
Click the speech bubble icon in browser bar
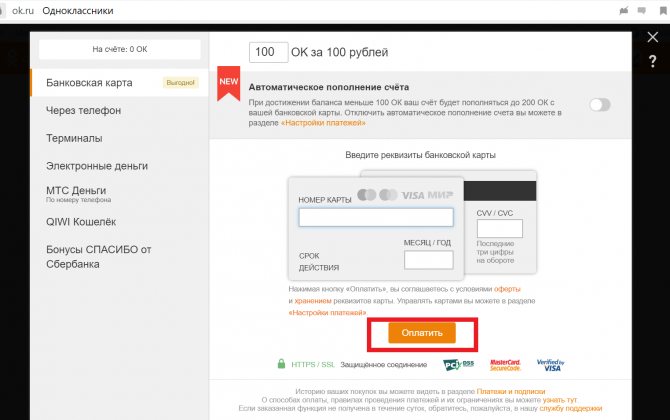tap(642, 11)
